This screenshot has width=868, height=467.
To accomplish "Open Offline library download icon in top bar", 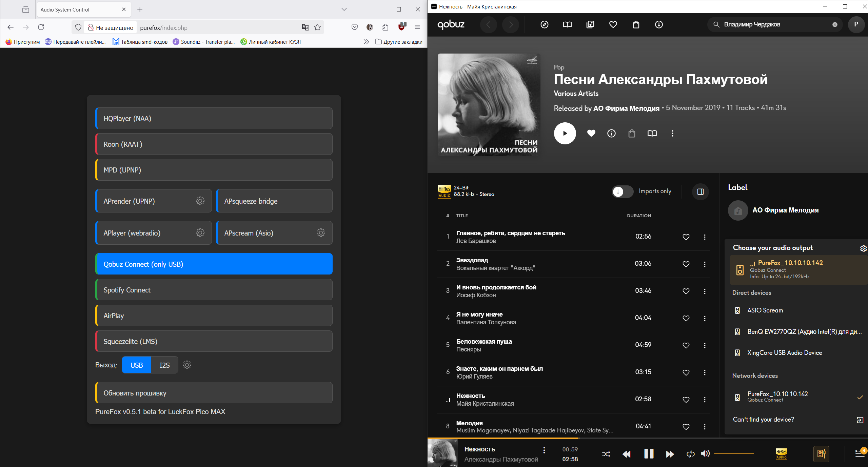I will click(x=659, y=24).
